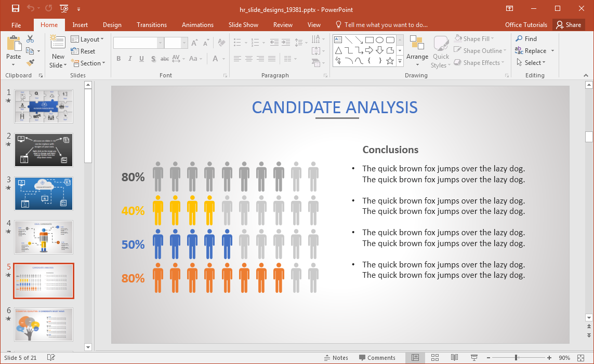Click the Save icon in title bar
The width and height of the screenshot is (594, 364).
[15, 8]
